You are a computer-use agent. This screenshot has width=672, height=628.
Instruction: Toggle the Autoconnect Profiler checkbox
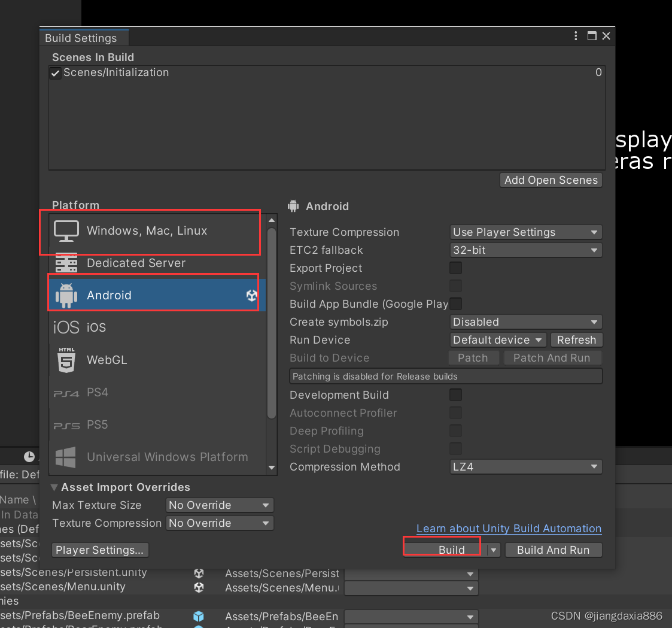coord(455,413)
